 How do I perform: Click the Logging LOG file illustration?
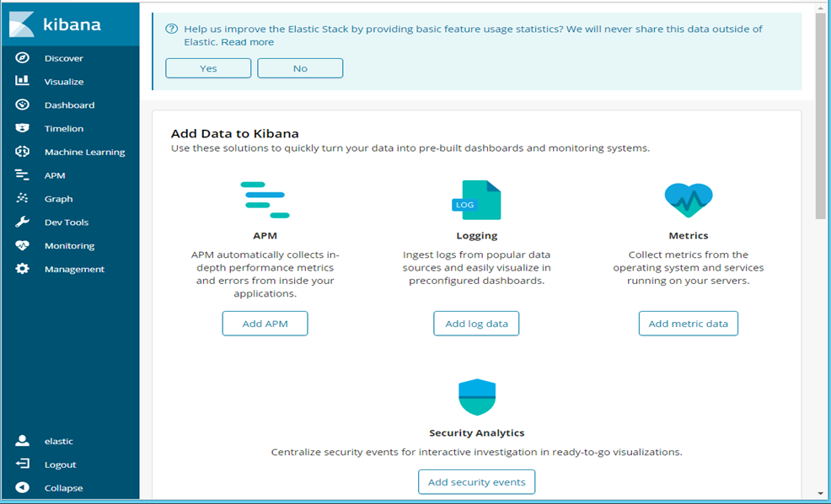click(476, 200)
